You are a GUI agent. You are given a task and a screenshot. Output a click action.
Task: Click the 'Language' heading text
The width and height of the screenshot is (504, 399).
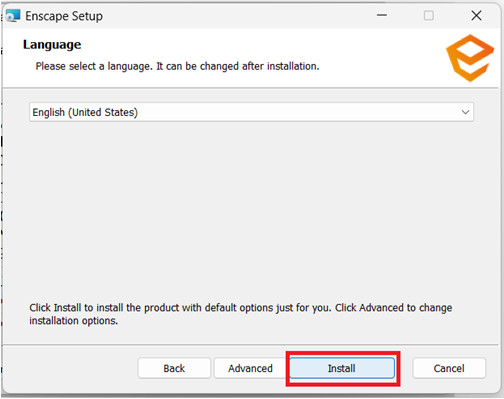pos(52,45)
